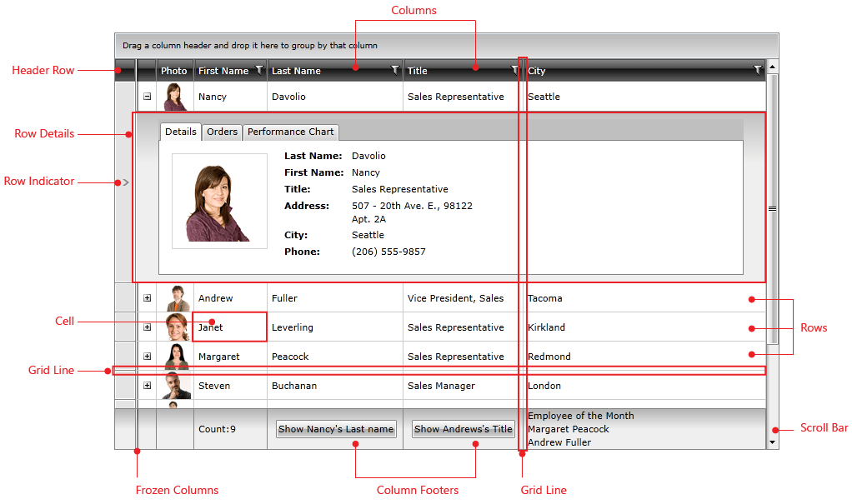Click the row indicator arrow beside Nancy's details

pos(127,181)
